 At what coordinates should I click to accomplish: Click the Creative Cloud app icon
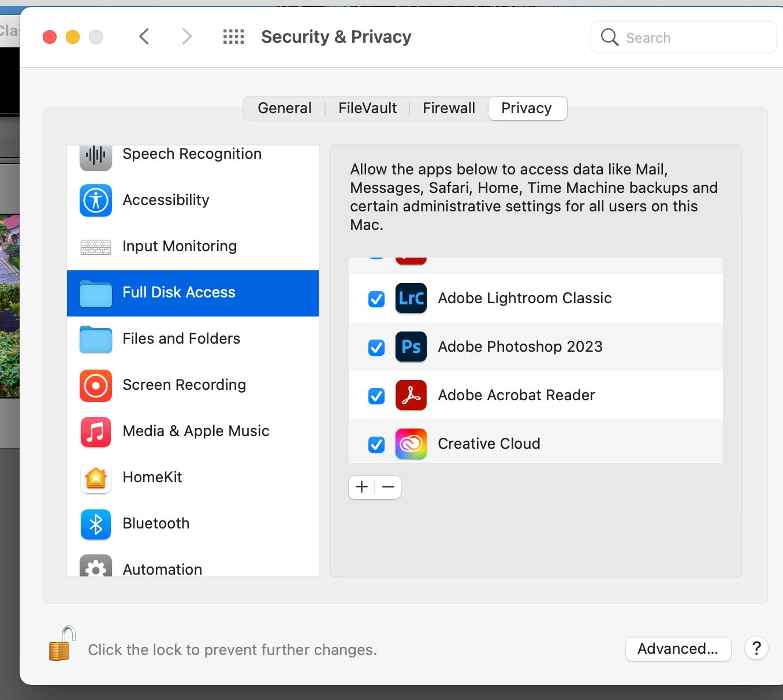click(411, 444)
